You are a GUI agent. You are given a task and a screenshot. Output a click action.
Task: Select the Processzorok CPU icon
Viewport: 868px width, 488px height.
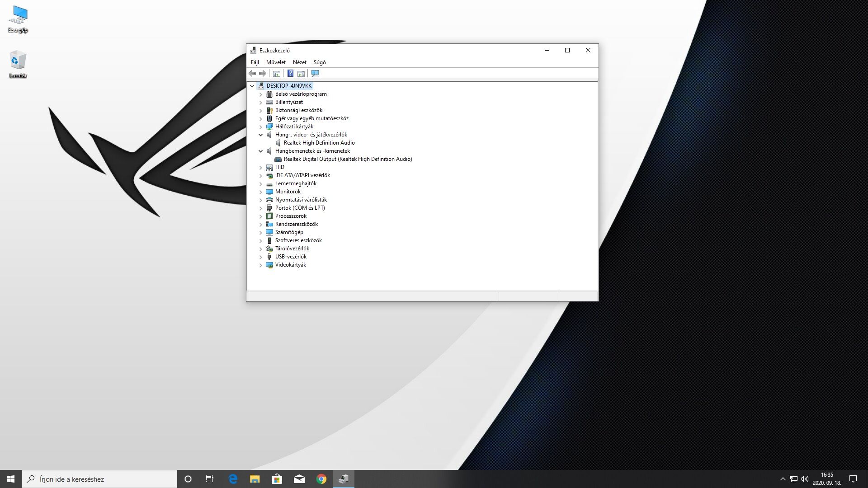pos(269,216)
